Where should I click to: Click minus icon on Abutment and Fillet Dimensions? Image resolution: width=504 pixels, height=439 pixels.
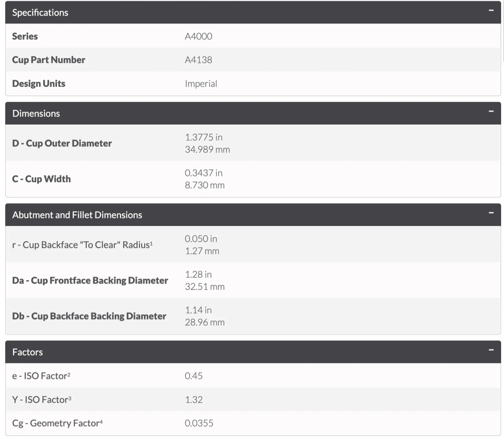point(491,213)
